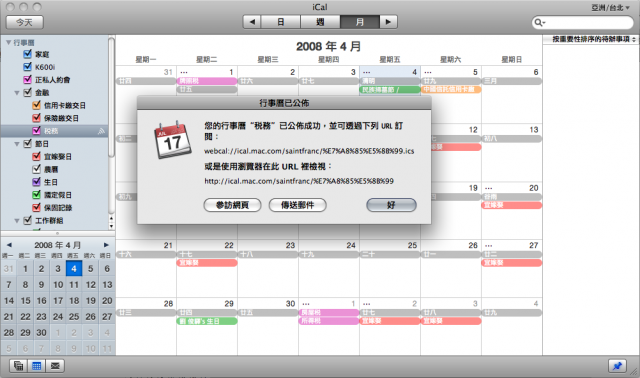This screenshot has height=378, width=640.
Task: Toggle the 工作群組 group checkbox
Action: click(28, 220)
